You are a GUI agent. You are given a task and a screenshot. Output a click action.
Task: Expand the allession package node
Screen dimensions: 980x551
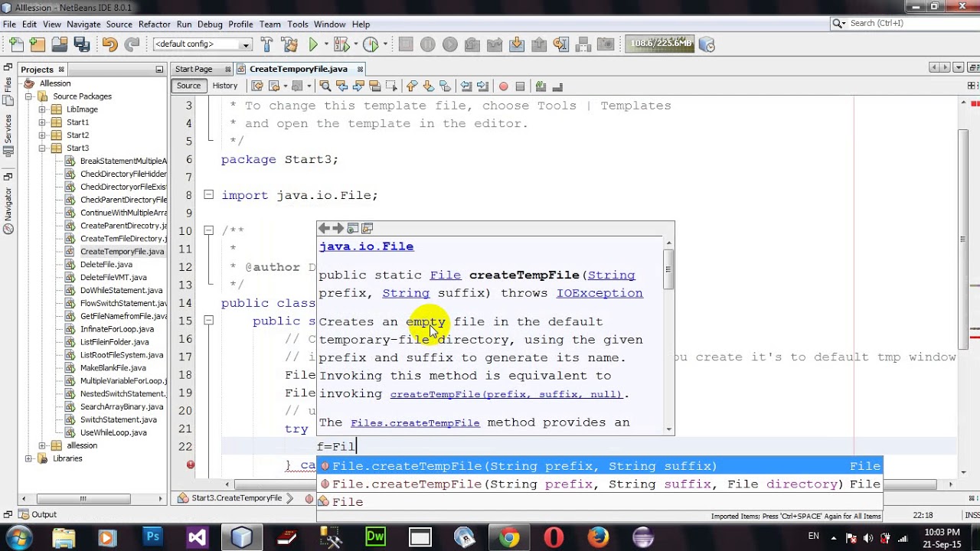tap(42, 445)
